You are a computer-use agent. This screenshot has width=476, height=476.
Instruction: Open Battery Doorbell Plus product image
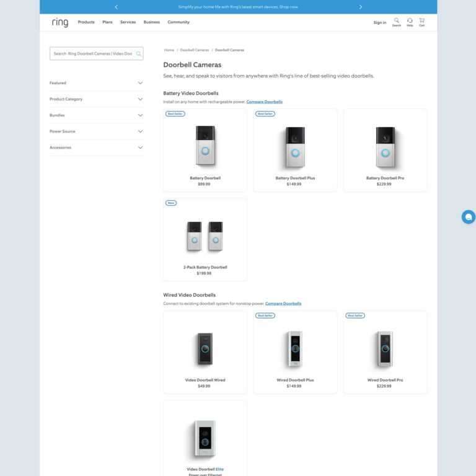pos(295,147)
